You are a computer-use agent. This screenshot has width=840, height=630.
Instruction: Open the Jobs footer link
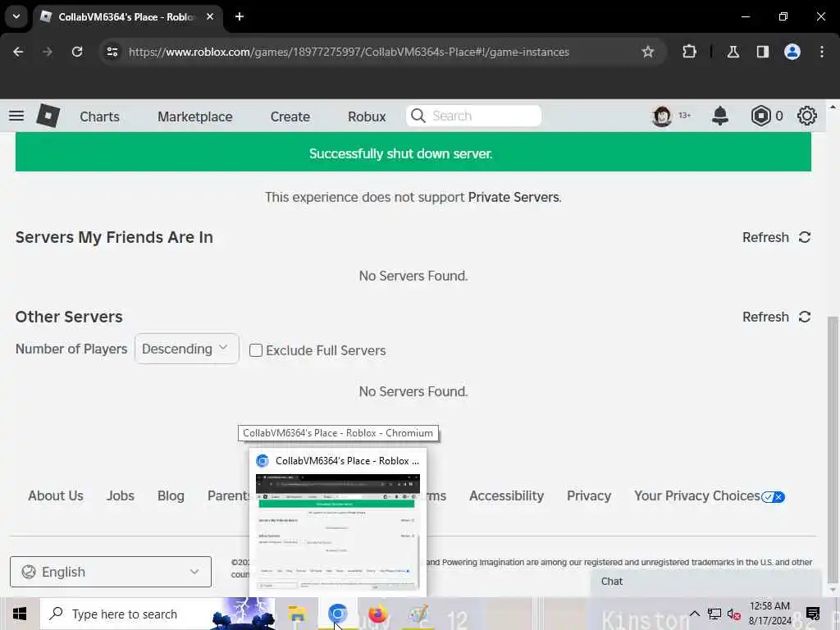[120, 495]
